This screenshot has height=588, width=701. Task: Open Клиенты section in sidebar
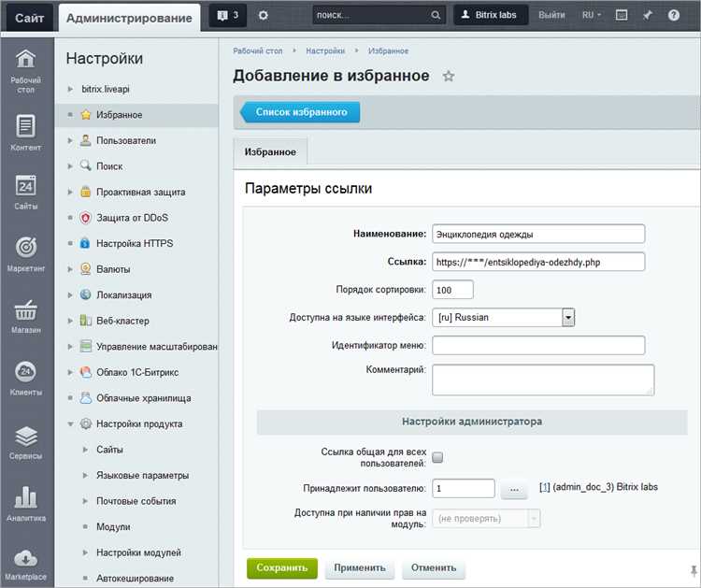tap(26, 379)
